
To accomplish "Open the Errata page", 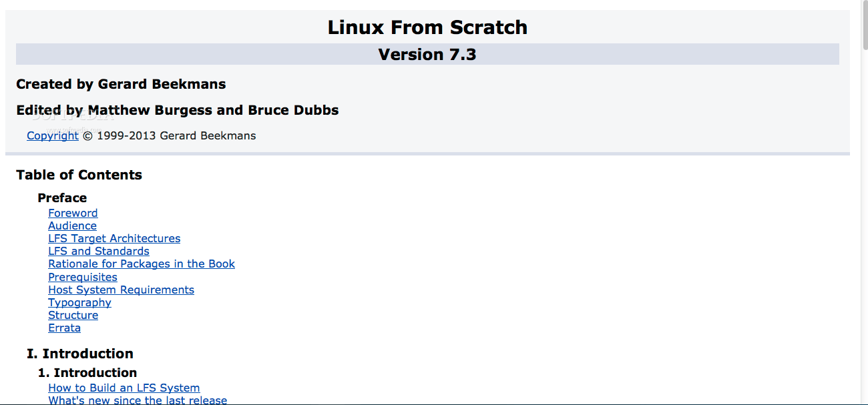I will point(64,328).
